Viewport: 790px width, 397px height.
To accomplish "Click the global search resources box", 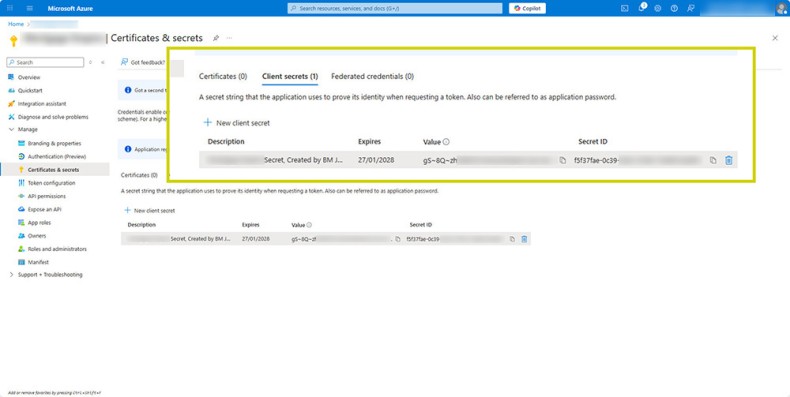I will 394,8.
